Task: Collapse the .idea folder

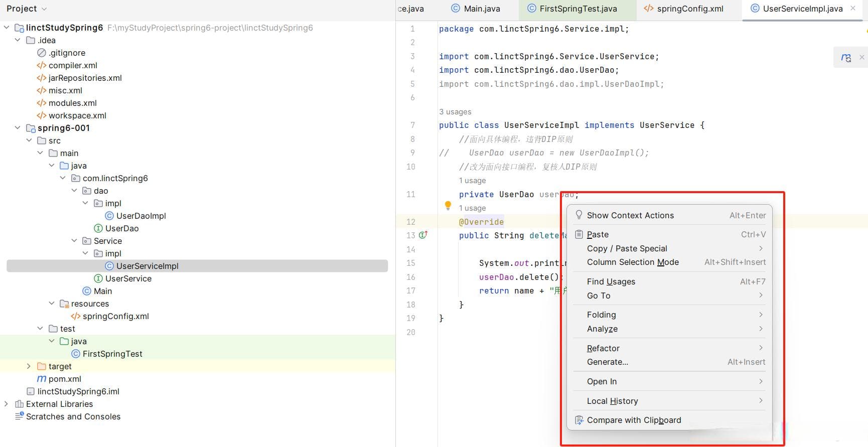Action: tap(18, 40)
